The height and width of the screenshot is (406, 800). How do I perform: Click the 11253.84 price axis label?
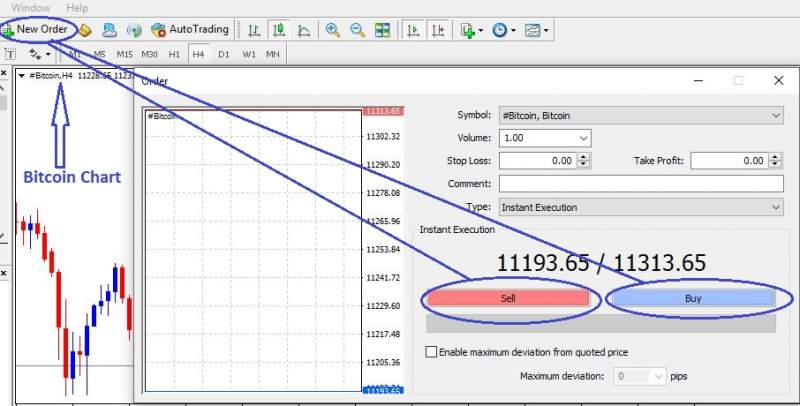383,249
